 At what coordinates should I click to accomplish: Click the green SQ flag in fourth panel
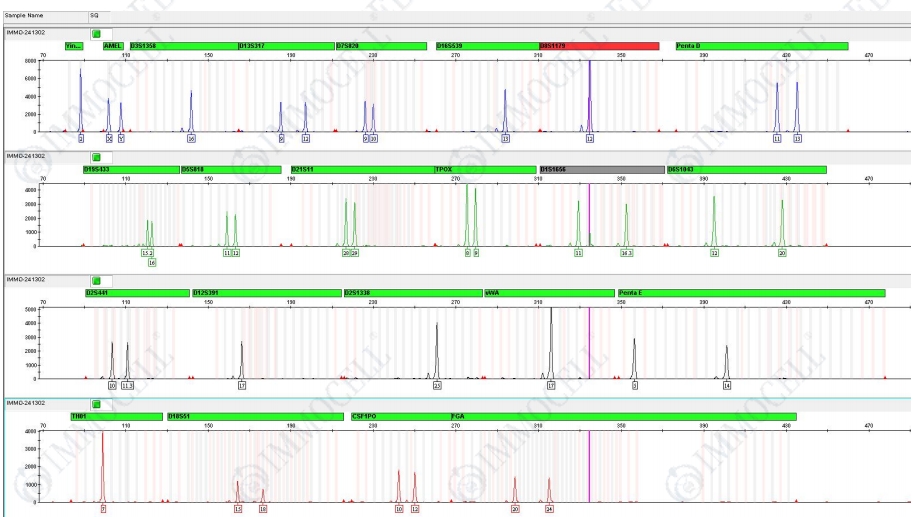97,405
